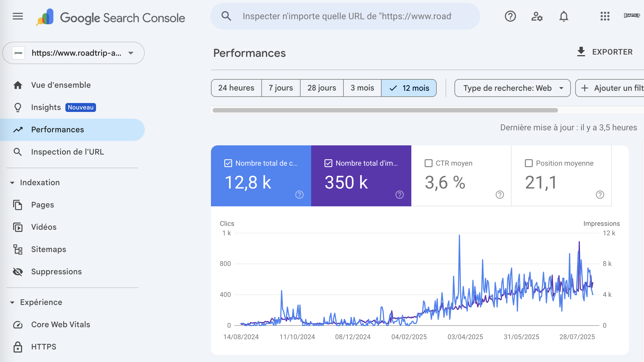644x362 pixels.
Task: Open the notifications bell
Action: pos(564,16)
